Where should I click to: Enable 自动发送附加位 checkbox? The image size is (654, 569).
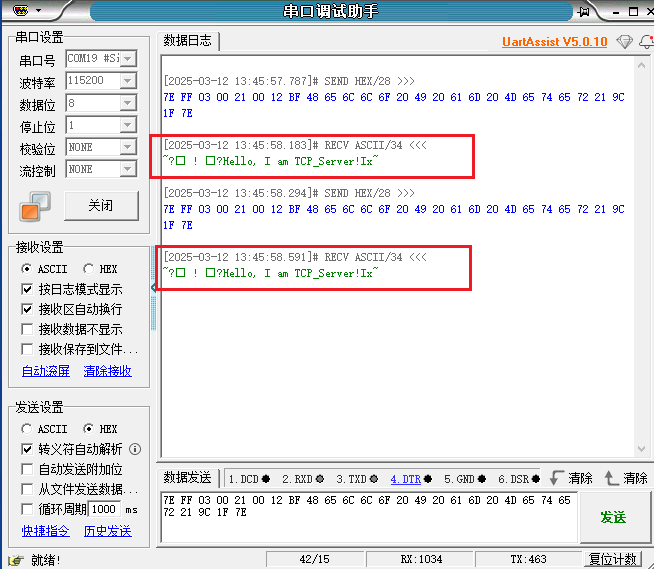27,469
